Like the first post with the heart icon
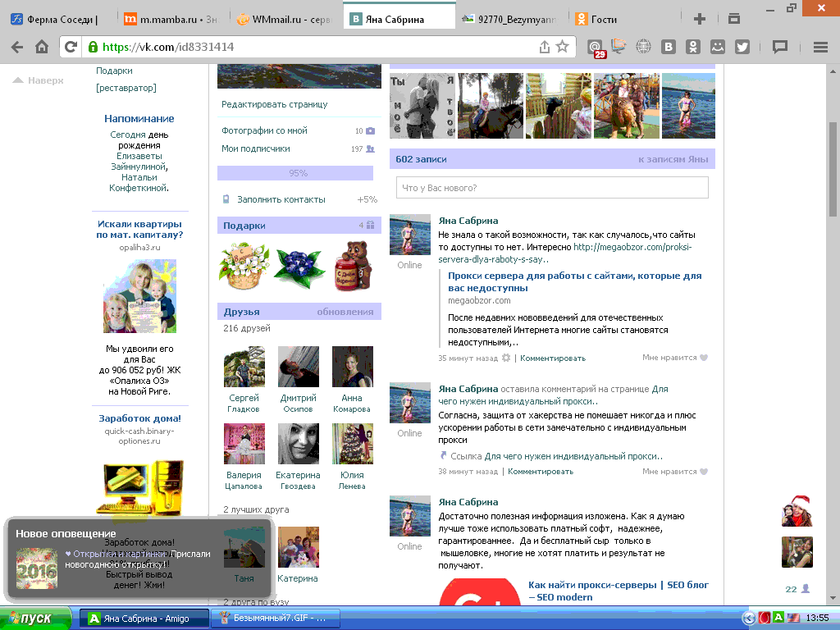The height and width of the screenshot is (630, 840). [704, 358]
